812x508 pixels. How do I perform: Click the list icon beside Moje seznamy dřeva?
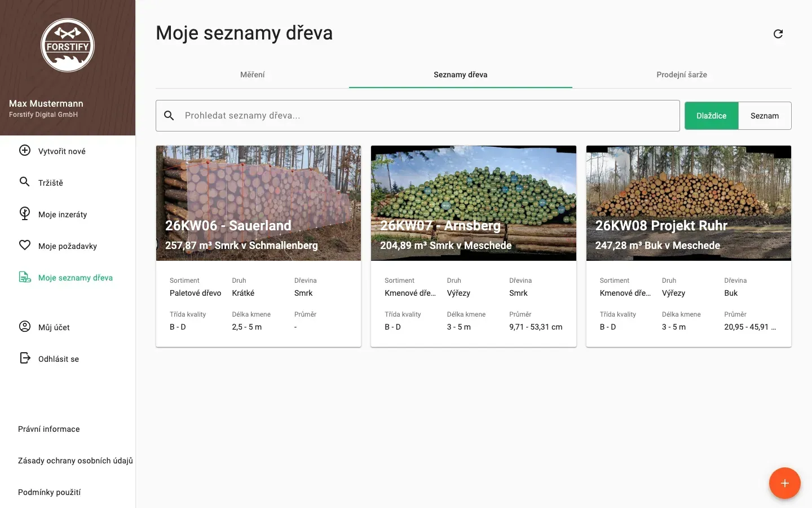[25, 277]
